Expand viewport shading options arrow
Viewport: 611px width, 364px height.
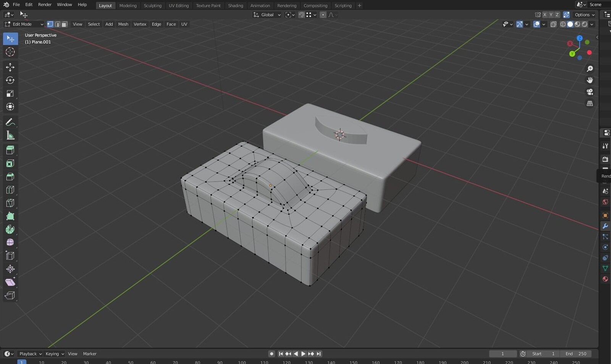592,24
